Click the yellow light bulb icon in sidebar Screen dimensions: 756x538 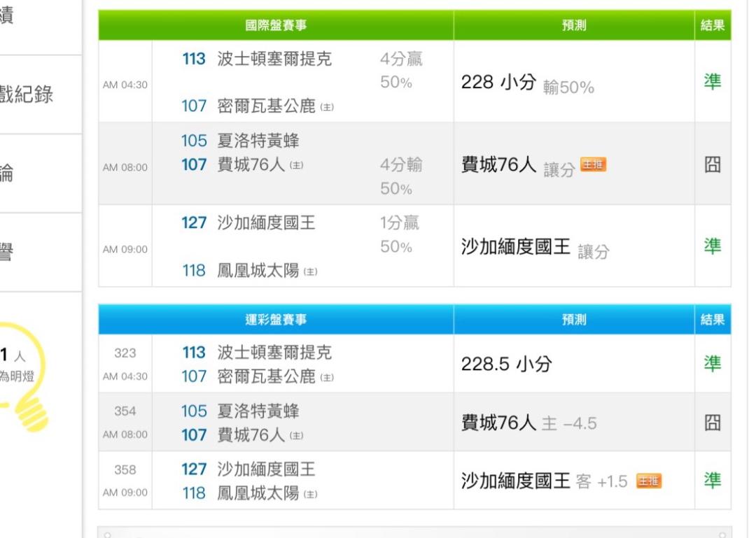click(x=23, y=377)
